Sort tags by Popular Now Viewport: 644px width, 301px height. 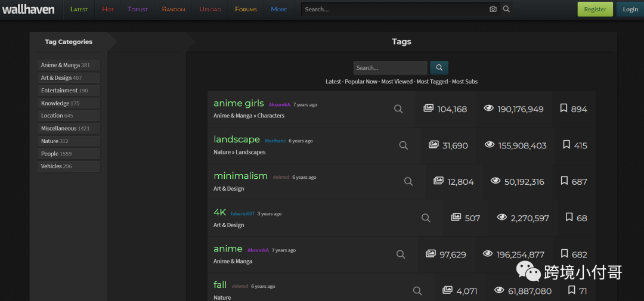361,82
